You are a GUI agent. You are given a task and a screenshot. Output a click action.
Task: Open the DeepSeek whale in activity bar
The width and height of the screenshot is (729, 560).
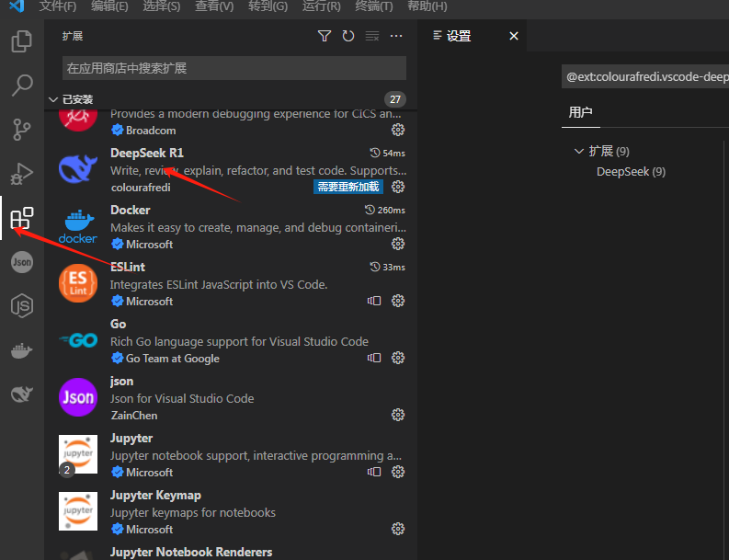pyautogui.click(x=22, y=394)
